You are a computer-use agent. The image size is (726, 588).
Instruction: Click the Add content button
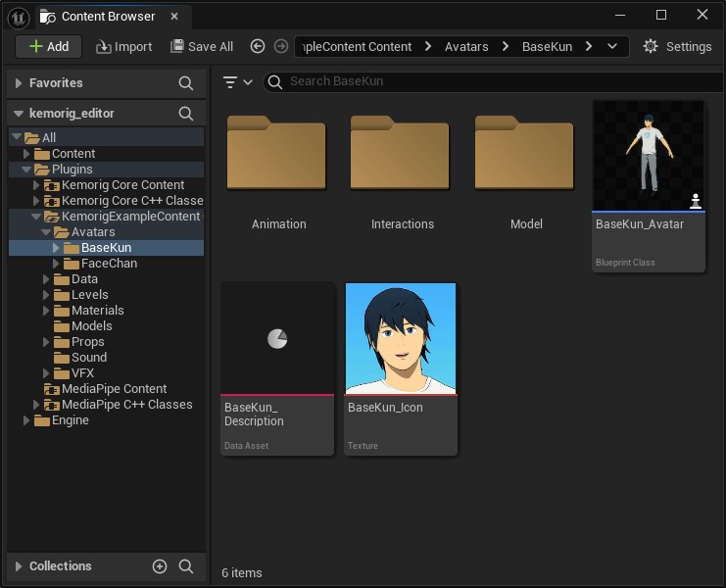click(48, 46)
